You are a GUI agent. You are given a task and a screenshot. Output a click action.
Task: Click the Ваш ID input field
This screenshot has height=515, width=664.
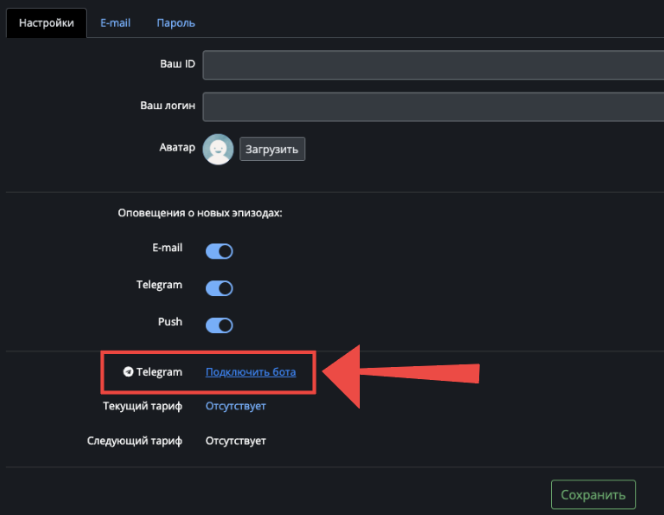432,66
